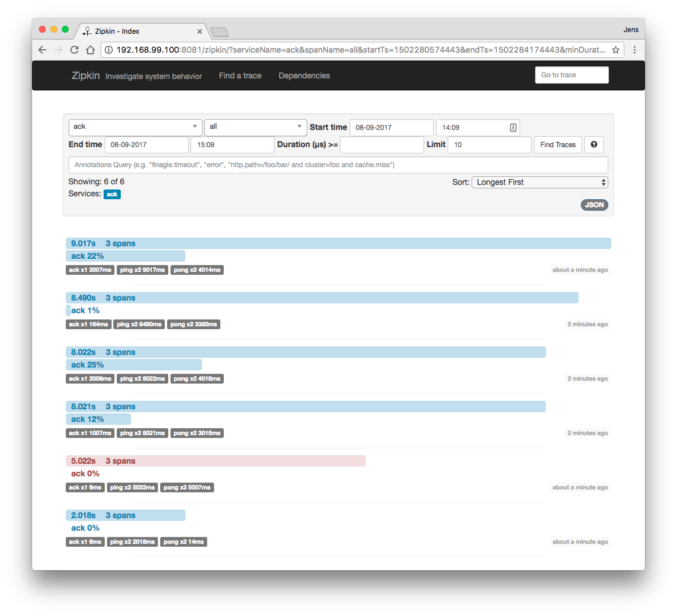This screenshot has height=616, width=677.
Task: Open the 8.022s trace
Action: click(x=306, y=352)
